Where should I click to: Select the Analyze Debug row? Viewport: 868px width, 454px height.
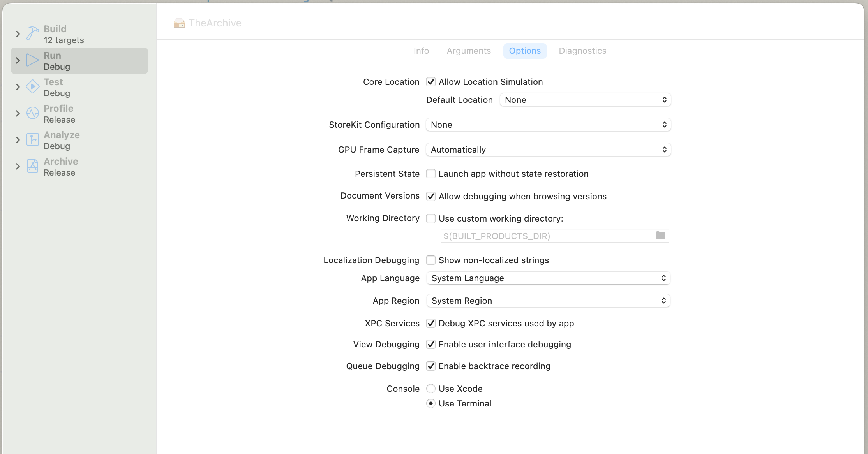point(79,140)
